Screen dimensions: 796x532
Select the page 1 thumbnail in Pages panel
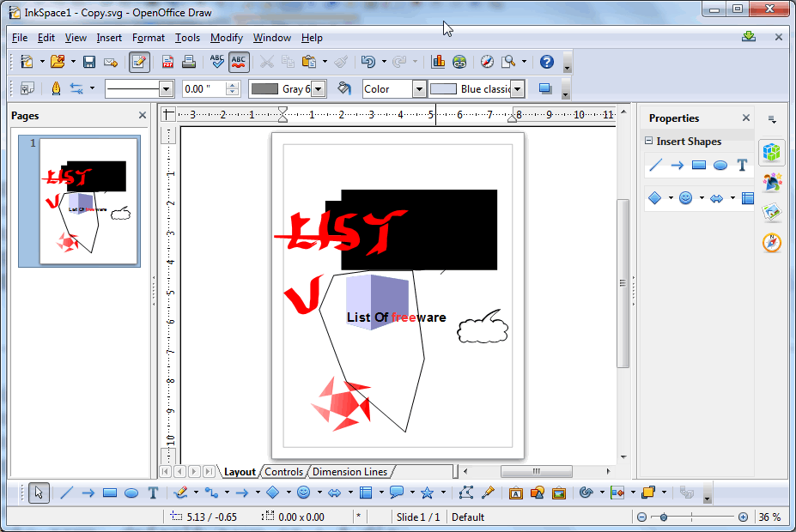[79, 202]
